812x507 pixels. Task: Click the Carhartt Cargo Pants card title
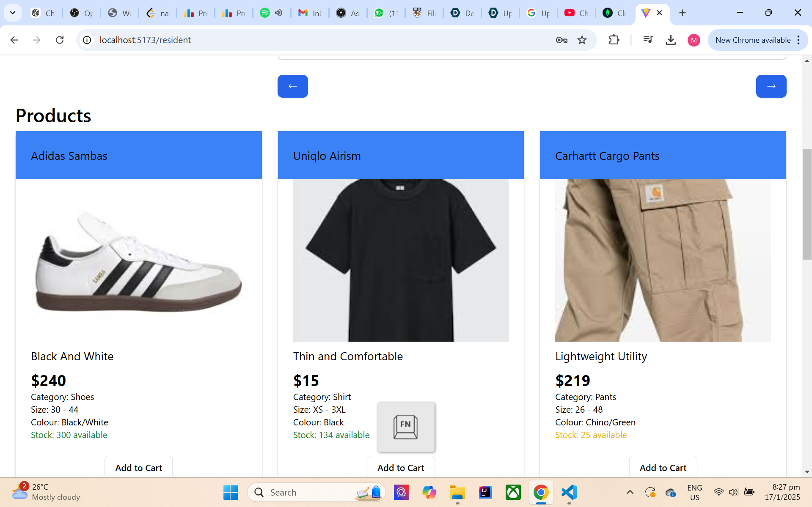(x=607, y=156)
